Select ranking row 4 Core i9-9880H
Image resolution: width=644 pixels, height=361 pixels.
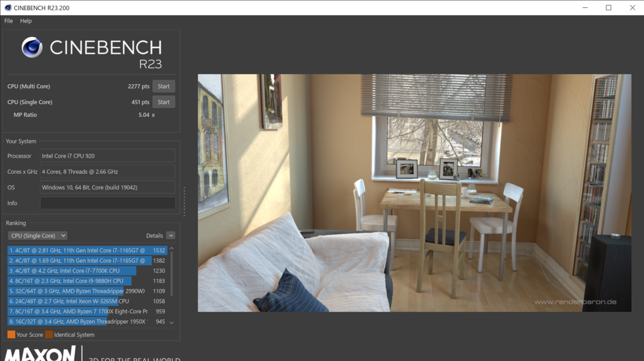(x=87, y=281)
